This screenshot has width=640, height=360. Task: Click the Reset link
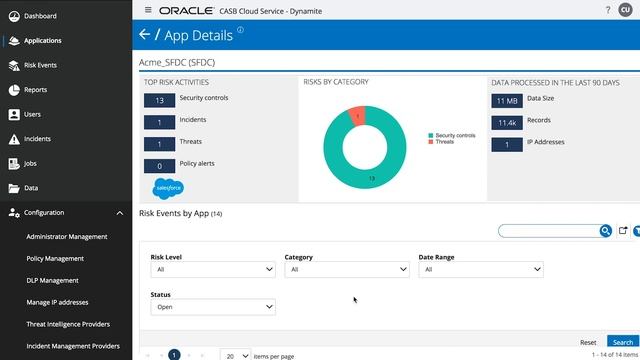point(588,342)
